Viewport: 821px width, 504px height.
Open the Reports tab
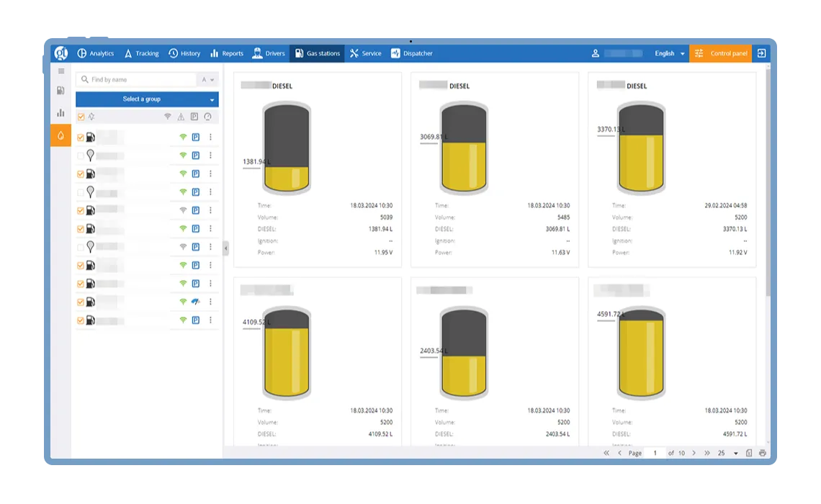[x=226, y=53]
